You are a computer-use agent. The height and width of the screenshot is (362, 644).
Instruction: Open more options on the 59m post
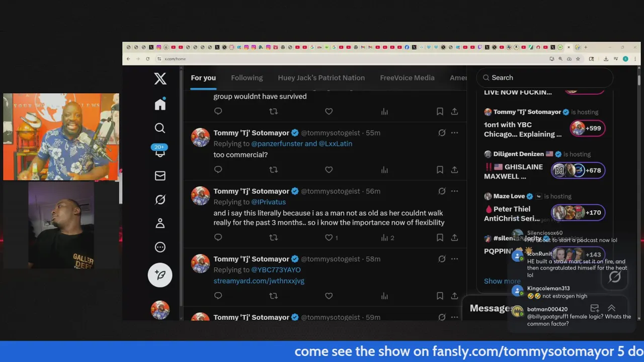point(454,317)
